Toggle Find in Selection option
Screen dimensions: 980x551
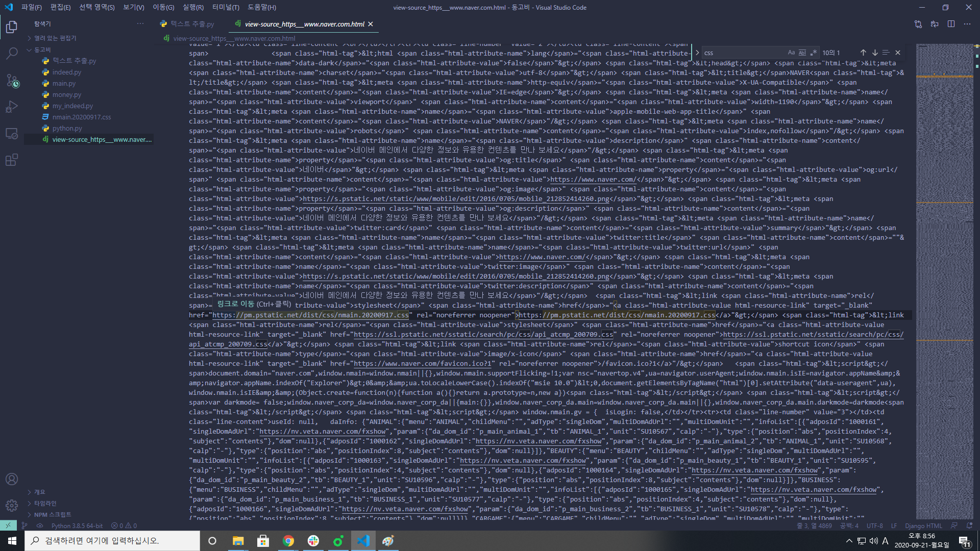[886, 53]
